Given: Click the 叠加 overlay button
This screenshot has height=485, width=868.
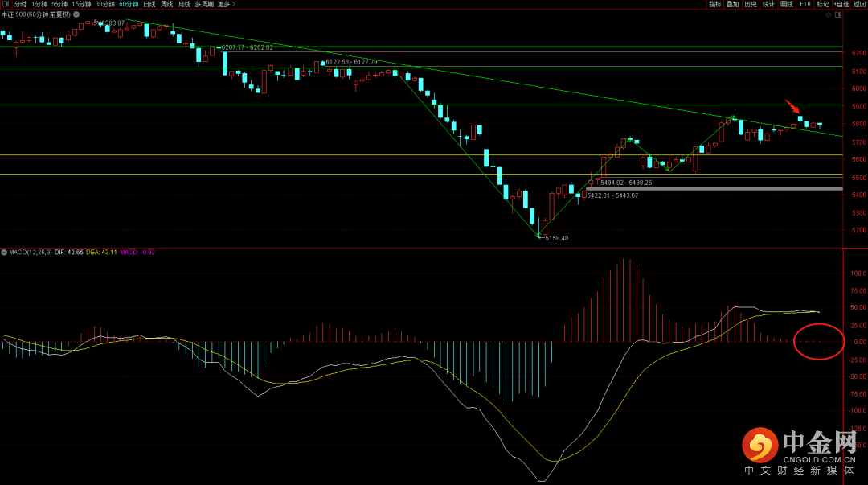Looking at the screenshot, I should click(732, 4).
